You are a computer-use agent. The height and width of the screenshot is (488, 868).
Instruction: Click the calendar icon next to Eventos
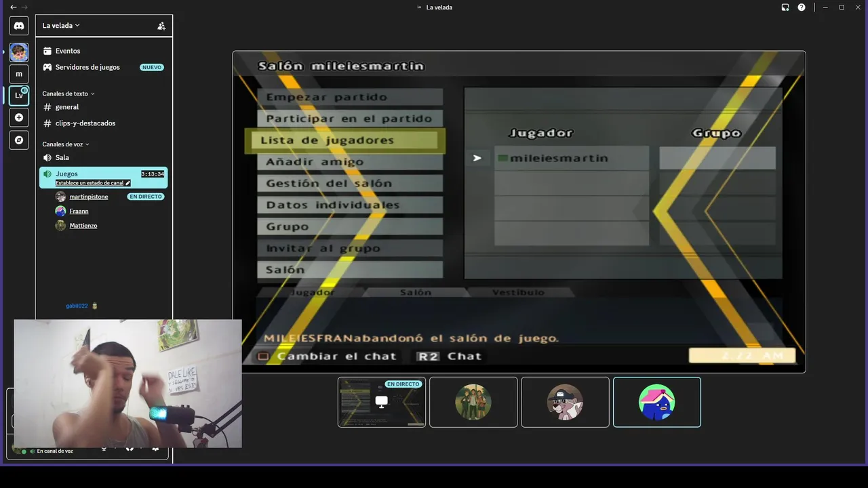(47, 51)
